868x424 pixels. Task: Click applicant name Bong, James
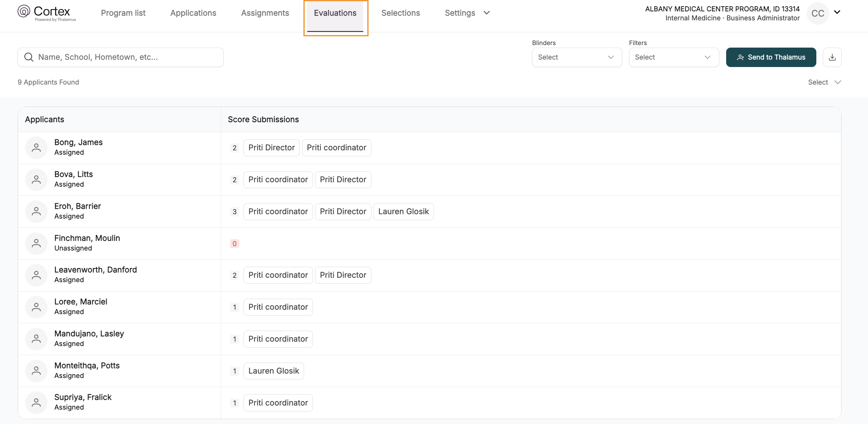[x=78, y=142]
